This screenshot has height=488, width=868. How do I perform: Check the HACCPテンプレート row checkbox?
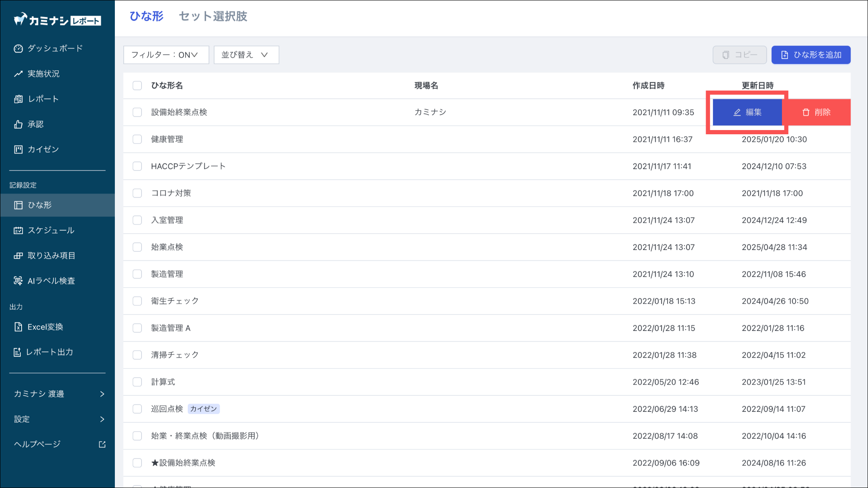click(x=137, y=166)
